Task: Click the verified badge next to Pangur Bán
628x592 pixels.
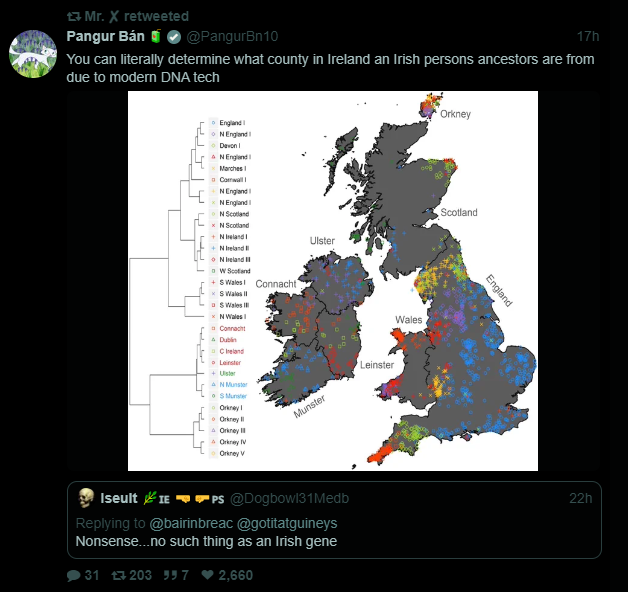Action: click(x=173, y=37)
